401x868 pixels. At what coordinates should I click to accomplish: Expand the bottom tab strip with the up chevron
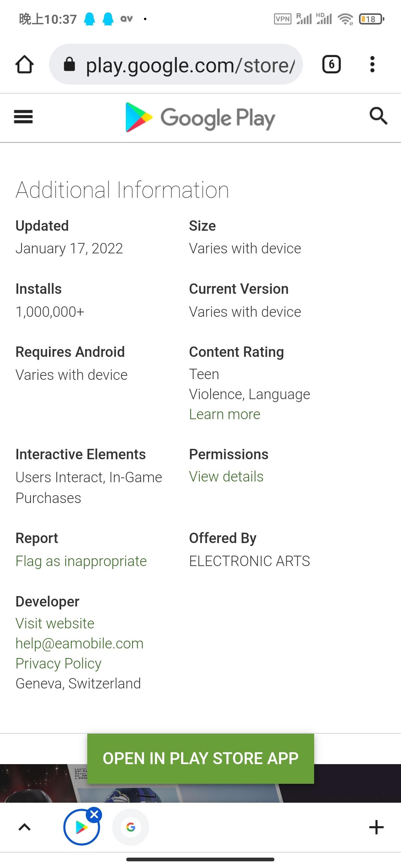click(x=25, y=827)
